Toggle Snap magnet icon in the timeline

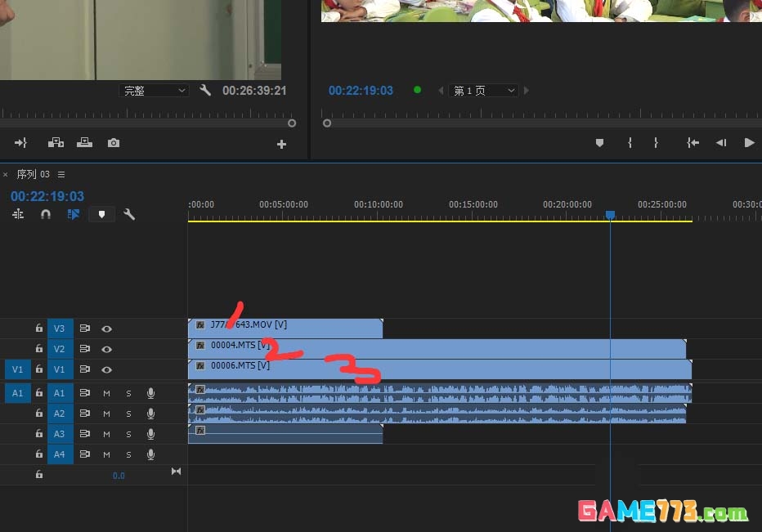pyautogui.click(x=46, y=214)
